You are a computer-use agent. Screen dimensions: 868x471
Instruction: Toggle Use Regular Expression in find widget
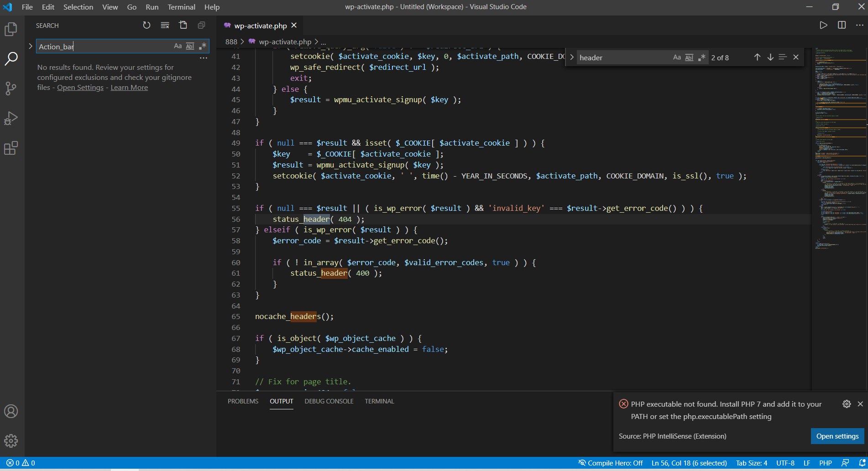click(701, 58)
